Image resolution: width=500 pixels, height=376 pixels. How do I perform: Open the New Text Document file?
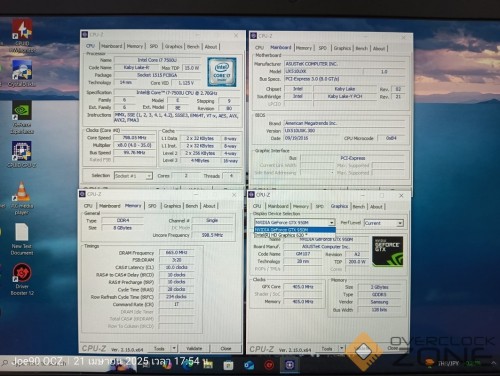(22, 239)
